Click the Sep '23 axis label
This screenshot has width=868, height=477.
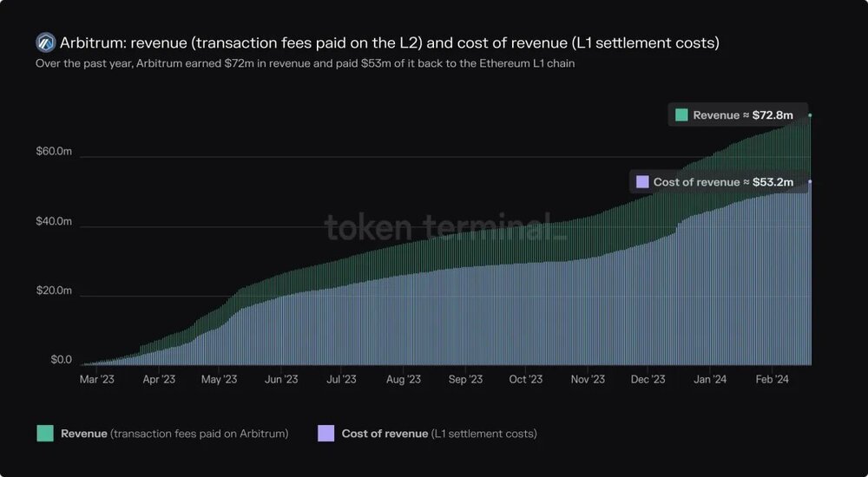pyautogui.click(x=465, y=380)
